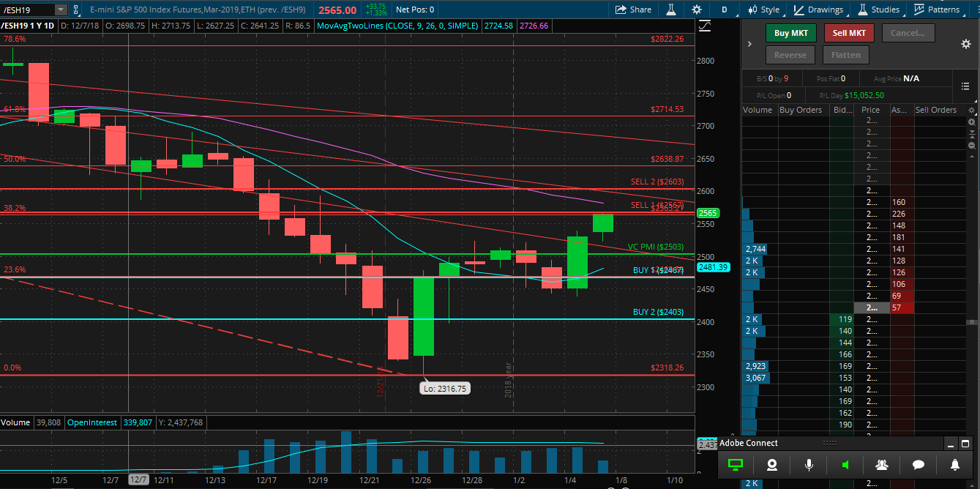Click the Buy MKT button
The height and width of the screenshot is (489, 980).
coord(790,33)
